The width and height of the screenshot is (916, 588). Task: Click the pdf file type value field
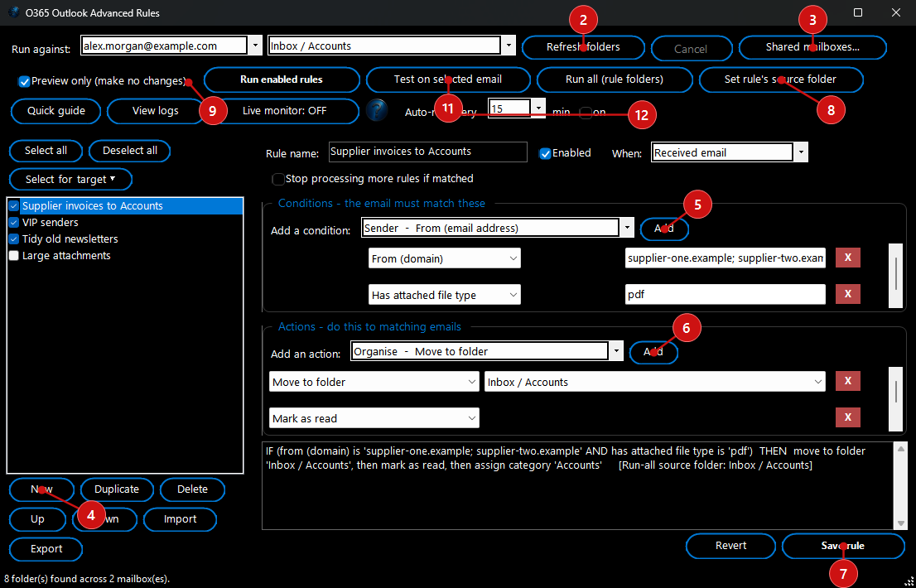pyautogui.click(x=725, y=295)
